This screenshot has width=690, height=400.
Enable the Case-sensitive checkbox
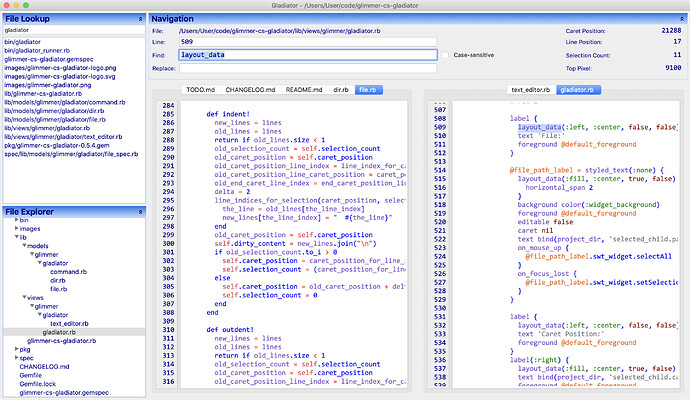pos(447,55)
